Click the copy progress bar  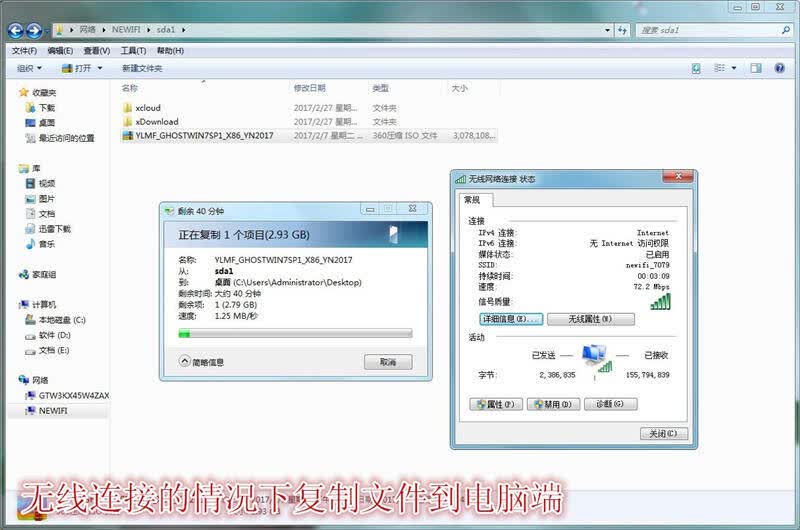(x=295, y=334)
